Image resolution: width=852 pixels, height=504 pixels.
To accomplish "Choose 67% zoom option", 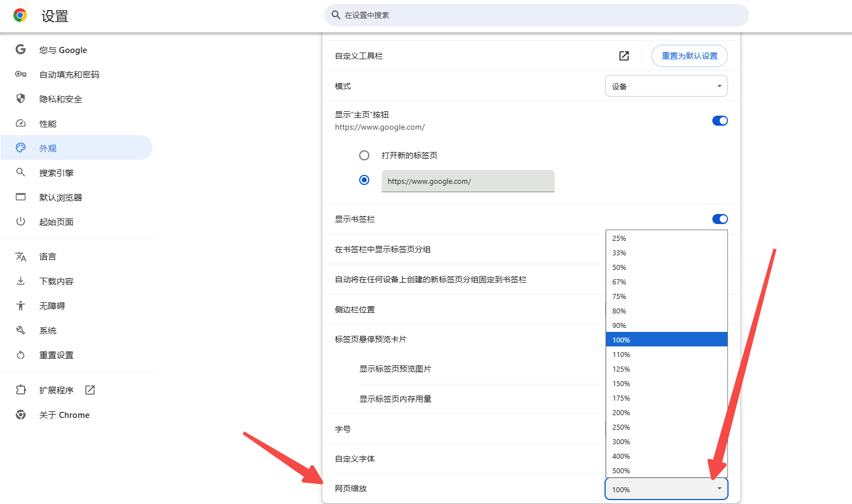I will (667, 282).
